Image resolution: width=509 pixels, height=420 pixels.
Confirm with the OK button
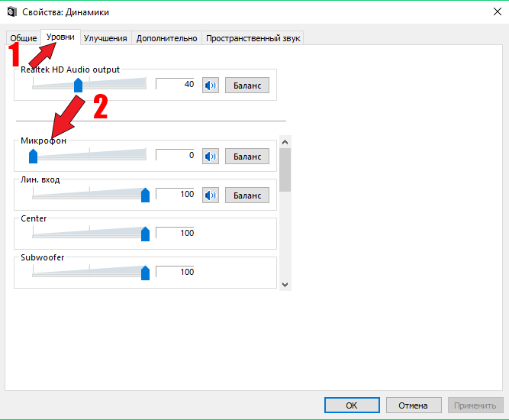351,405
